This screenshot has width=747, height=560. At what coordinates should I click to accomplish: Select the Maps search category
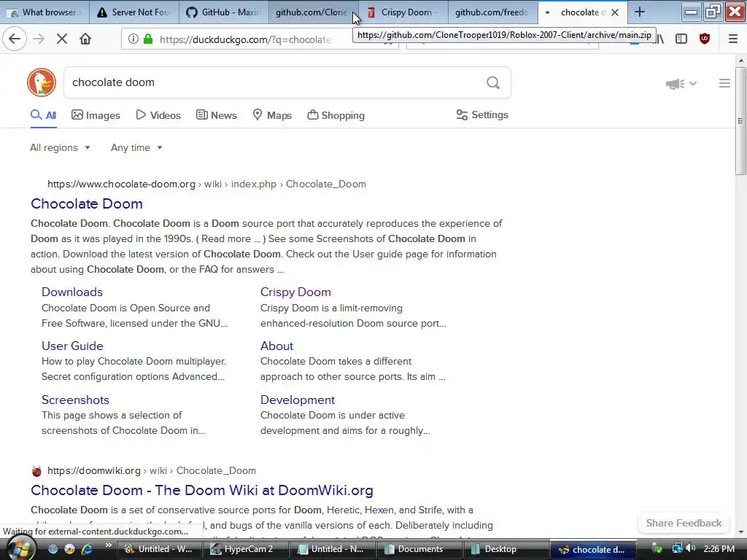coord(272,115)
